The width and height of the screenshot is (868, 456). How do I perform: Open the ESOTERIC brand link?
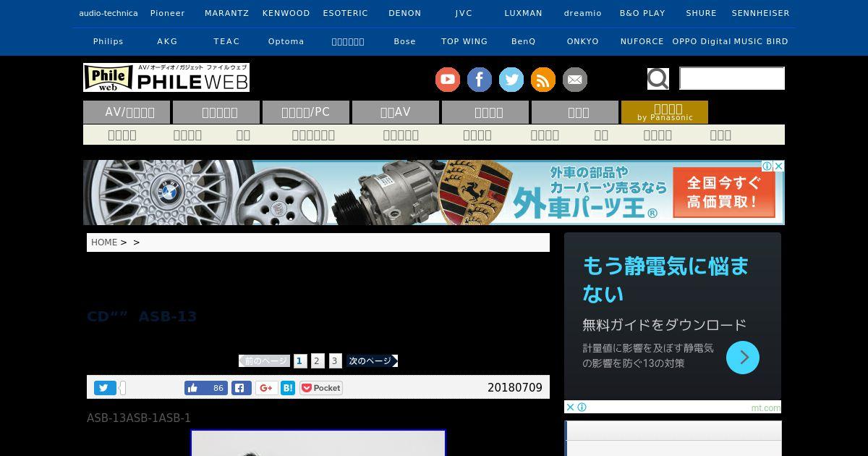(346, 13)
